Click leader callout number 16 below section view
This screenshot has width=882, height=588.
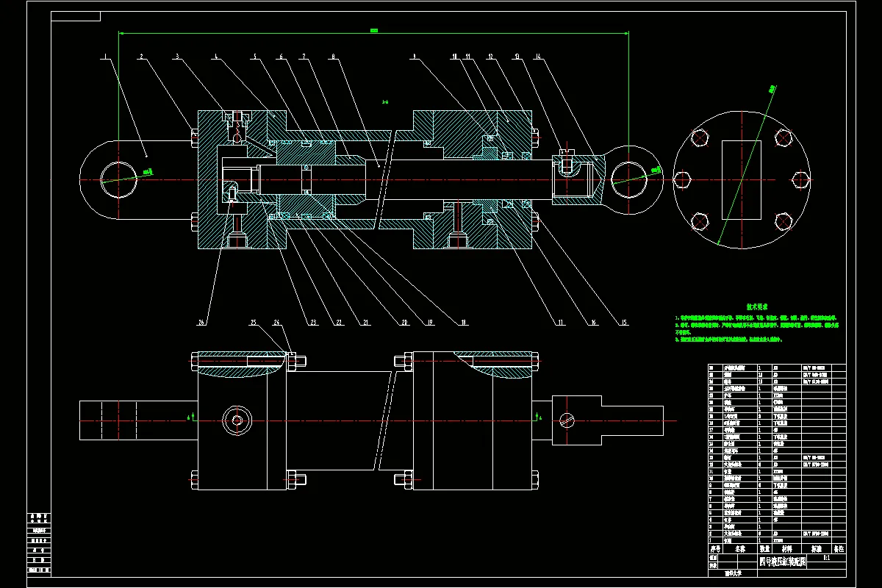[592, 321]
